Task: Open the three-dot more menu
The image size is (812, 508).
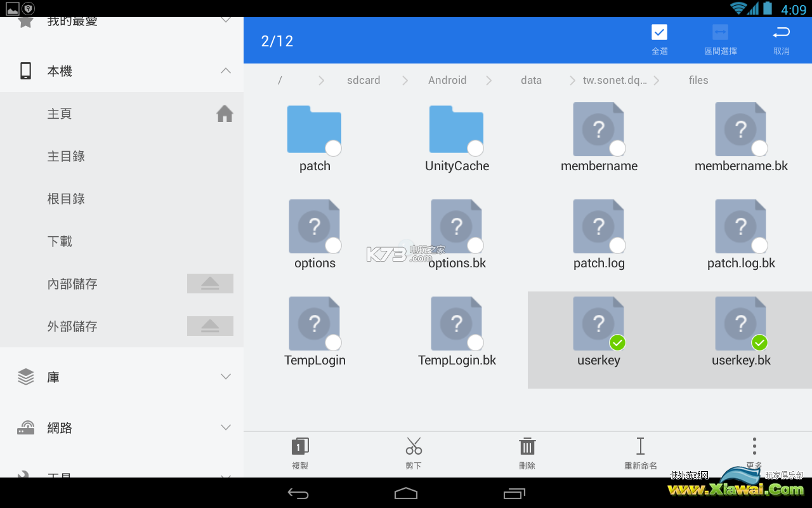Action: (754, 446)
